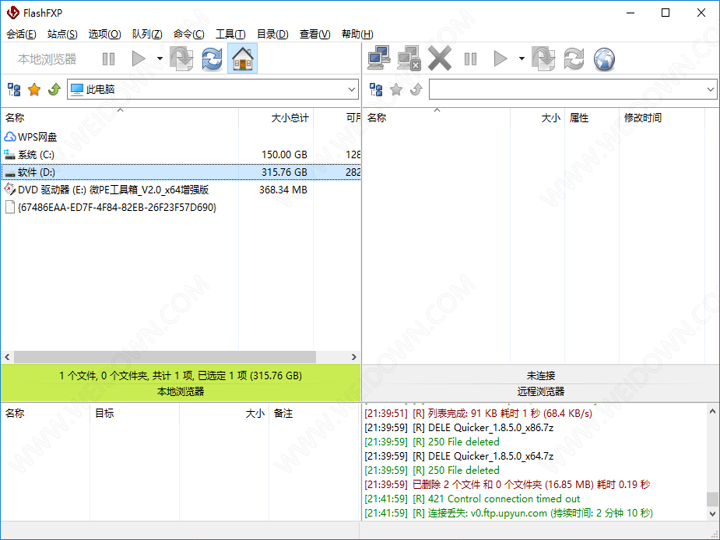Switch to local browser home icon
This screenshot has width=720, height=540.
242,59
